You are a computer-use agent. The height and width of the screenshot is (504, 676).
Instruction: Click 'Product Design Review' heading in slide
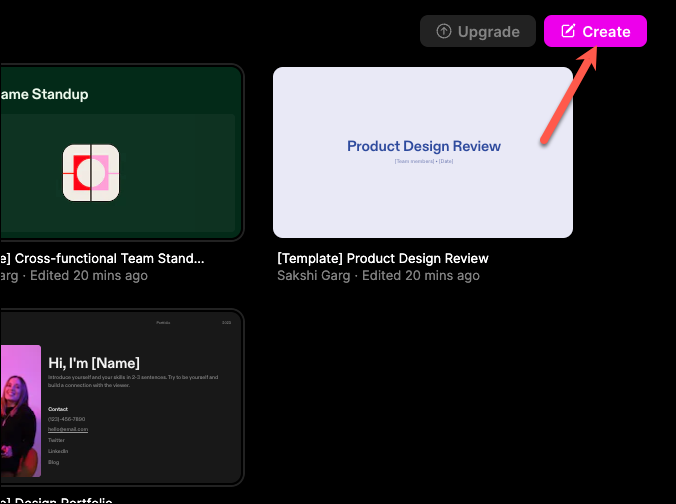pos(424,146)
